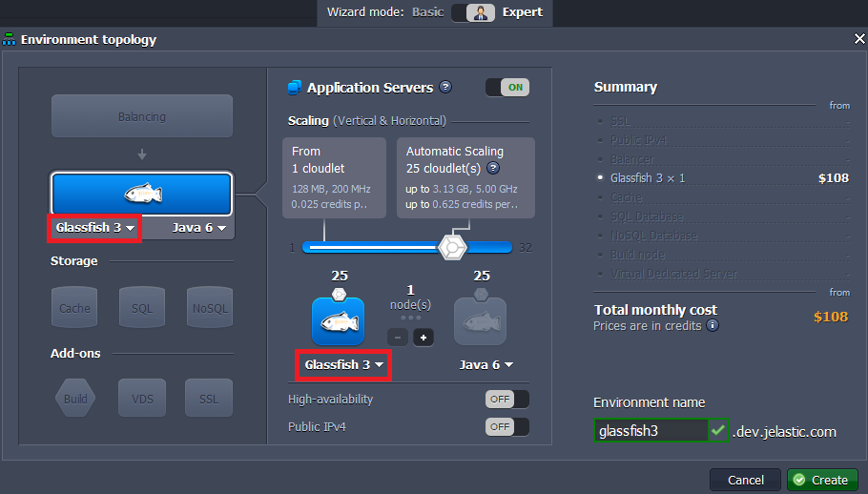Increase node count with plus button
Viewport: 868px width, 494px height.
coord(423,337)
